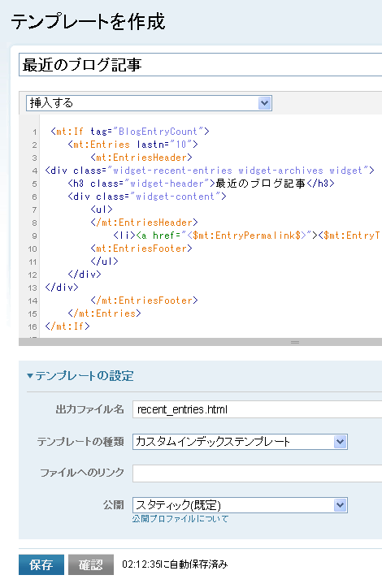The width and height of the screenshot is (382, 588).
Task: Click the template name field 最近のブログ記事
Action: (x=201, y=65)
